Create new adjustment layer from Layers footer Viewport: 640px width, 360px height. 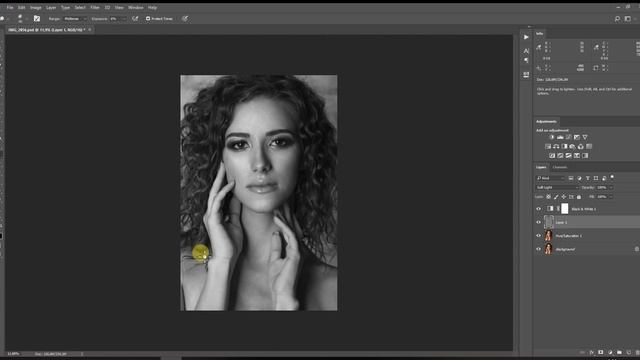coord(610,352)
